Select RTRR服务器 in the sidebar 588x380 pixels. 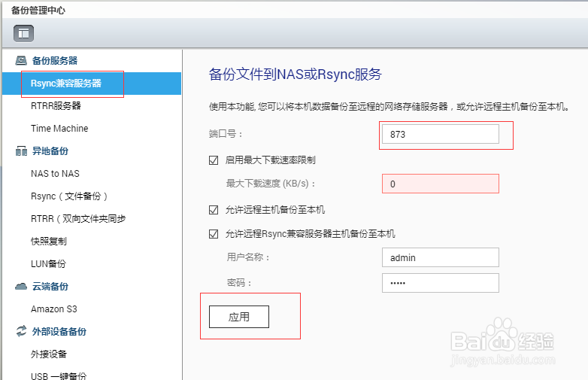(x=56, y=106)
